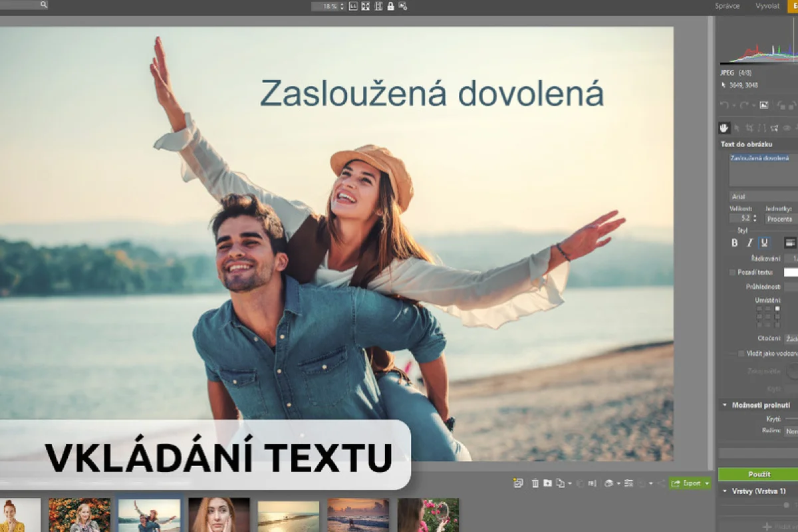Image resolution: width=798 pixels, height=532 pixels.
Task: Enable the Pozadí textu checkbox
Action: 732,272
